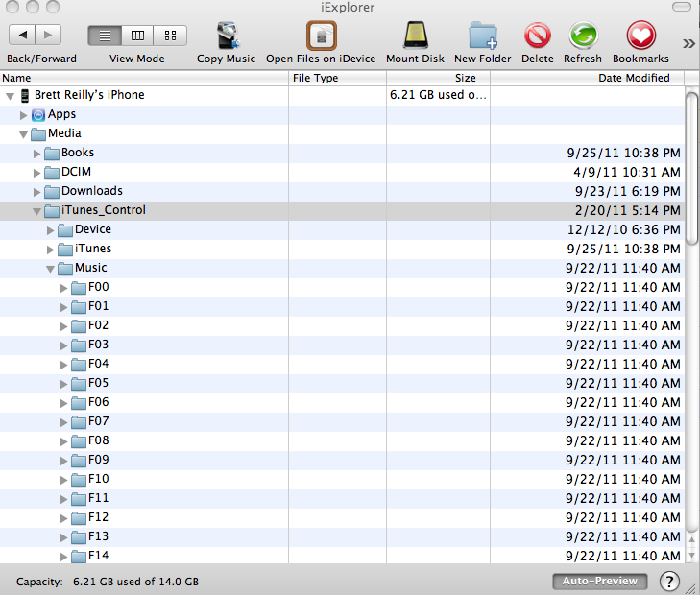Open the Bookmarks heart icon
This screenshot has width=700, height=595.
(x=641, y=36)
